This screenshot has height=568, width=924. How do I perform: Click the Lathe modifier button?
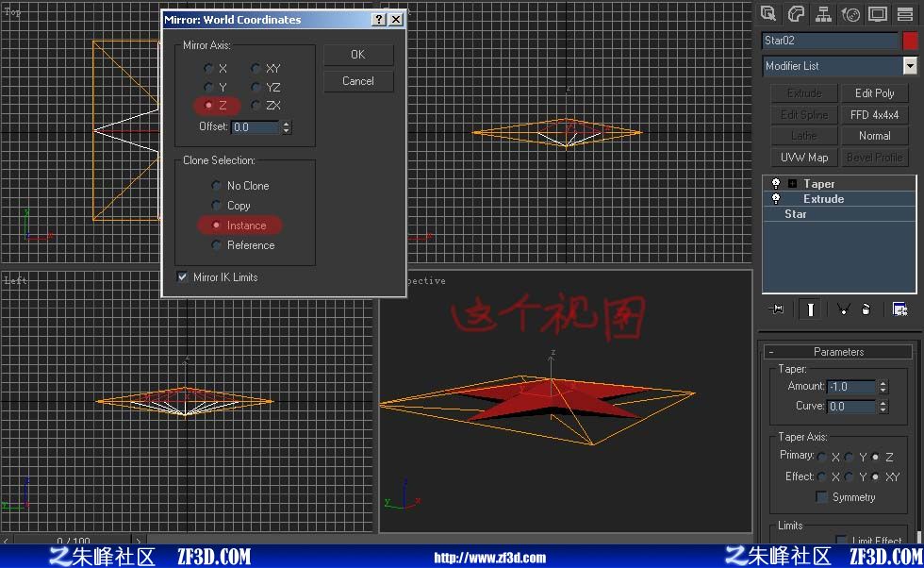pos(803,136)
